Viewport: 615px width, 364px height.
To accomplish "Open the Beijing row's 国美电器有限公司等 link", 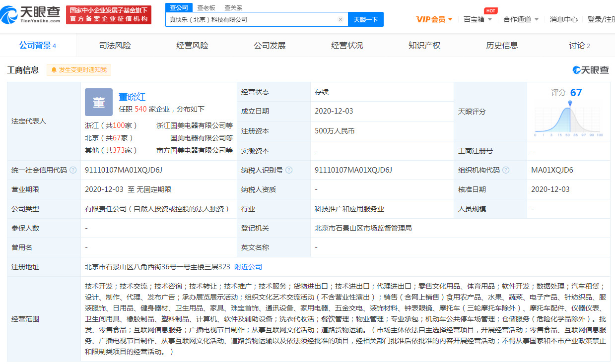I will (201, 138).
